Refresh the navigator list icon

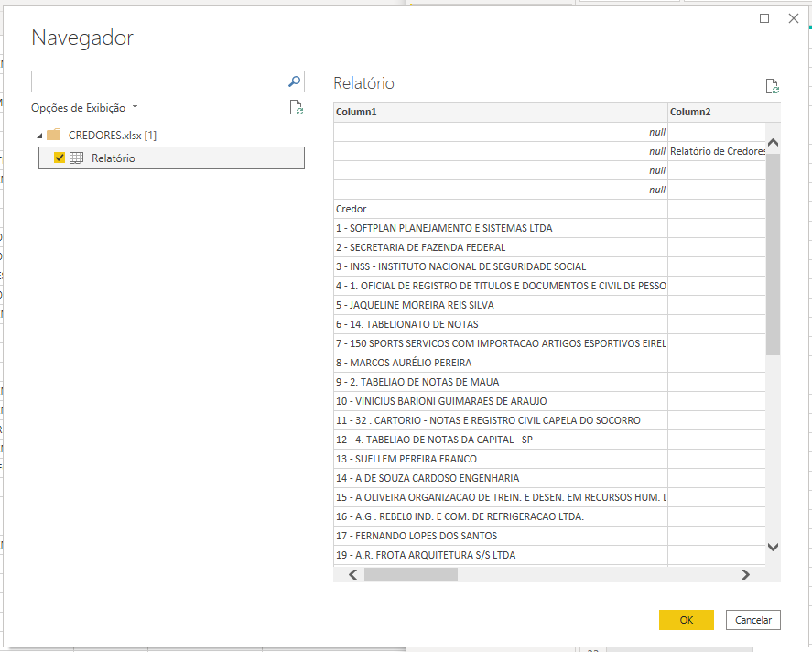pyautogui.click(x=297, y=108)
